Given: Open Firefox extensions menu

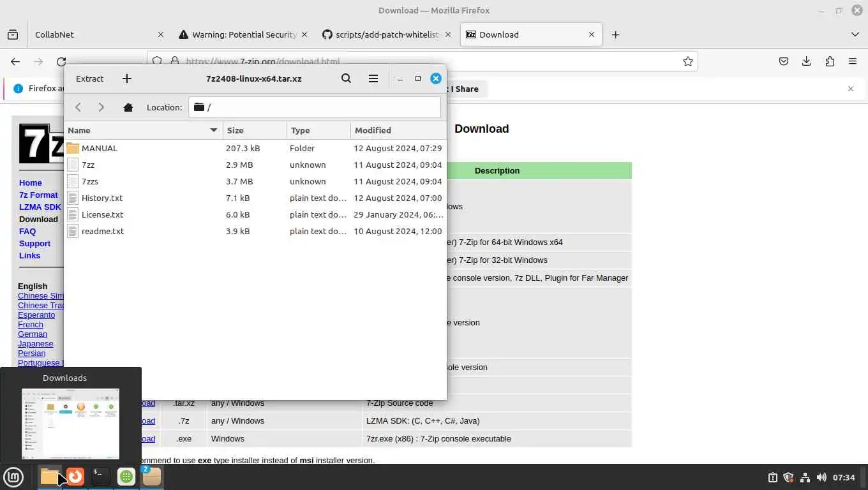Looking at the screenshot, I should (830, 61).
